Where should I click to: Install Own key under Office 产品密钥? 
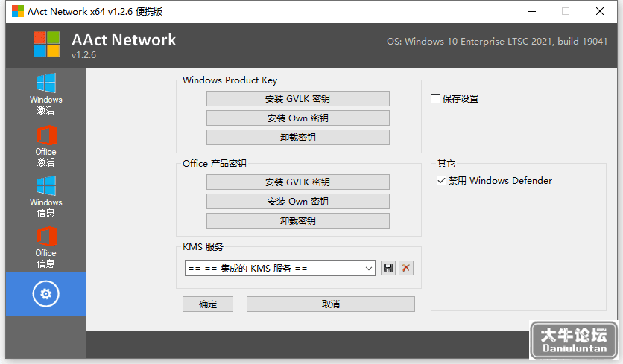(298, 202)
